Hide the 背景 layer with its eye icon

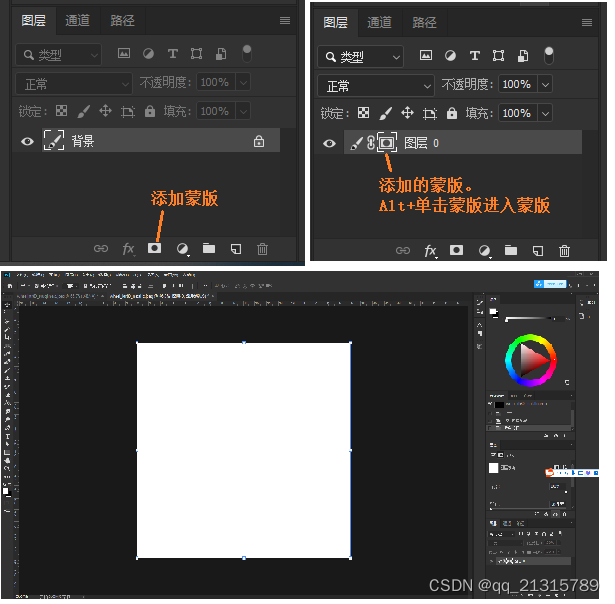coord(28,142)
